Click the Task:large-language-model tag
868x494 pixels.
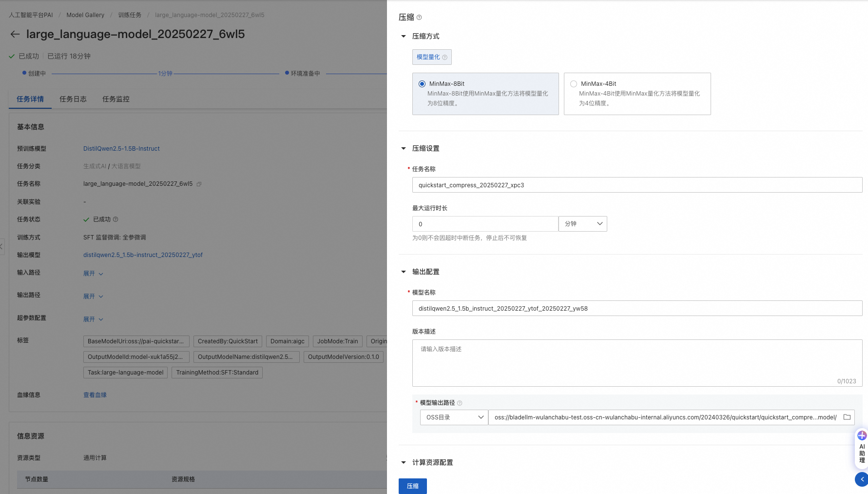point(126,373)
